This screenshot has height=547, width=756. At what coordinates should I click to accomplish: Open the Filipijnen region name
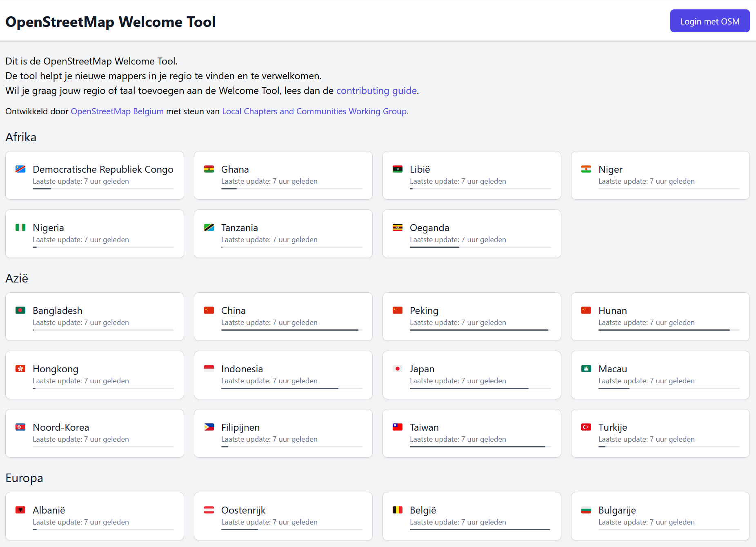[240, 427]
